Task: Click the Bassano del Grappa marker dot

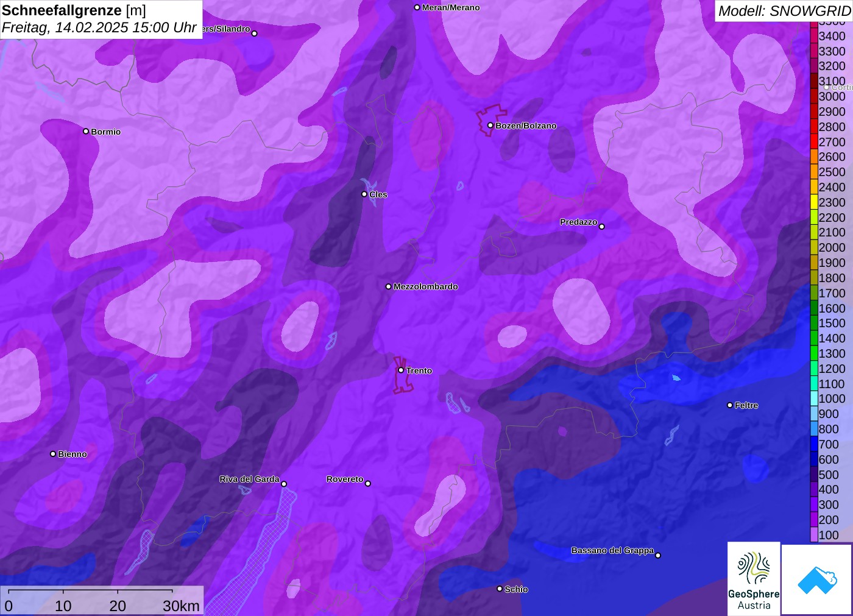Action: (x=658, y=555)
